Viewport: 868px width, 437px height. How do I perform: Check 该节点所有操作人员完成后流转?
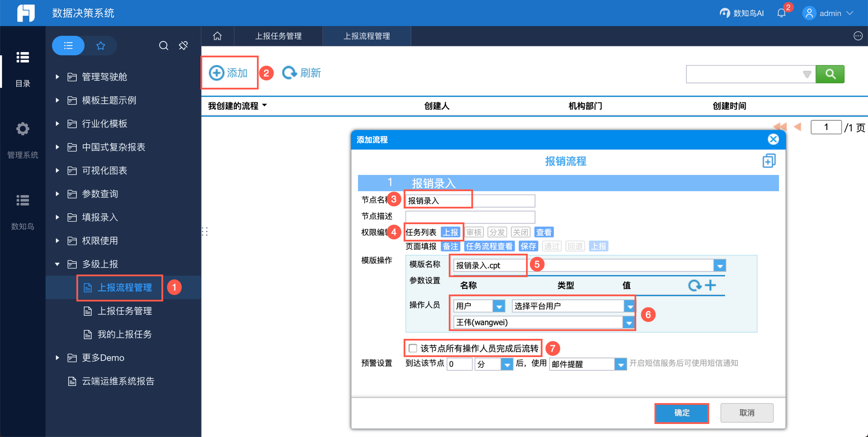click(x=413, y=348)
